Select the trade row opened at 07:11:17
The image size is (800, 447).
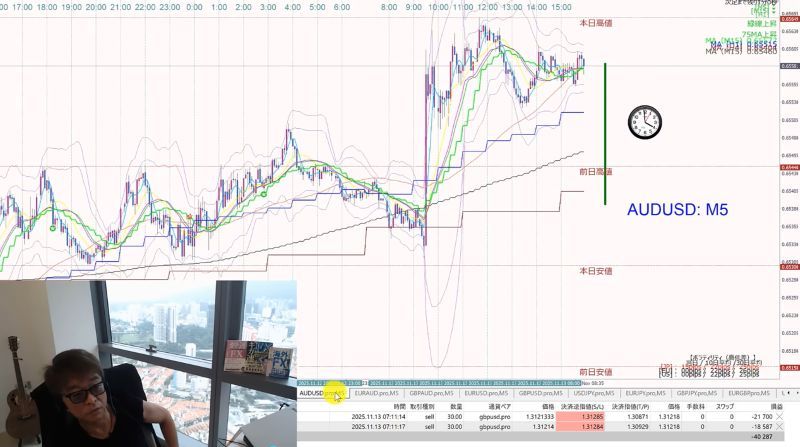pos(541,427)
